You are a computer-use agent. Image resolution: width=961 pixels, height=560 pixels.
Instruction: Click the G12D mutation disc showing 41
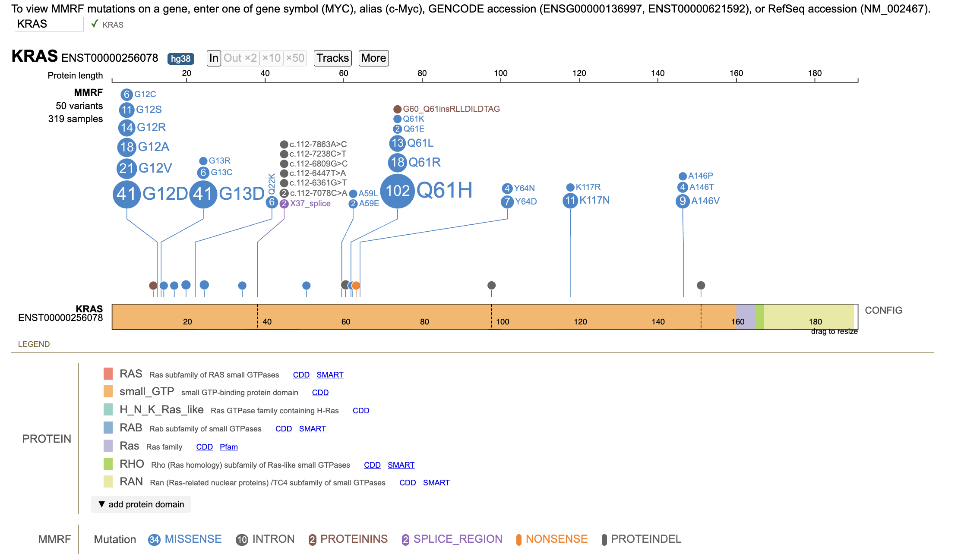[126, 194]
